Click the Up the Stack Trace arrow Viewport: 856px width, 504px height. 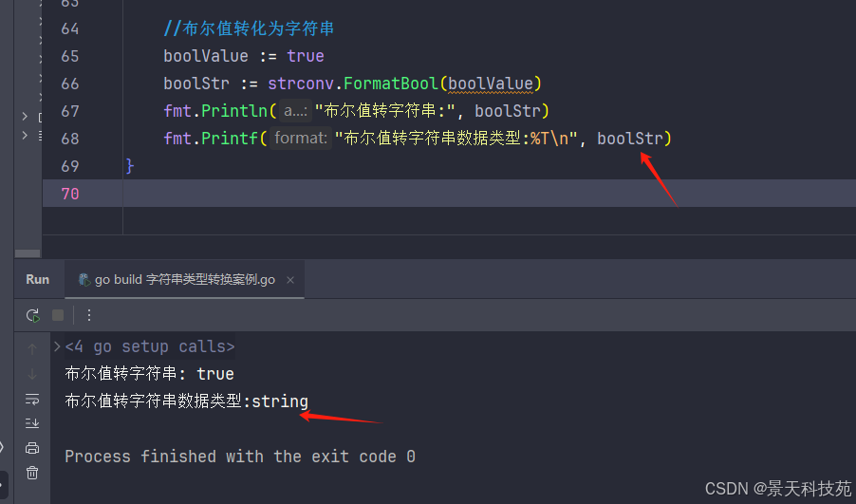point(32,349)
